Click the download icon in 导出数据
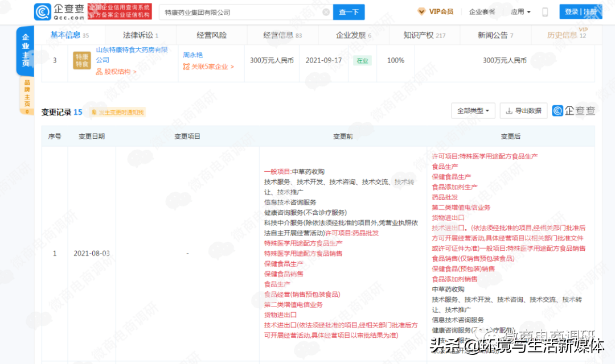The height and width of the screenshot is (364, 615). click(509, 111)
